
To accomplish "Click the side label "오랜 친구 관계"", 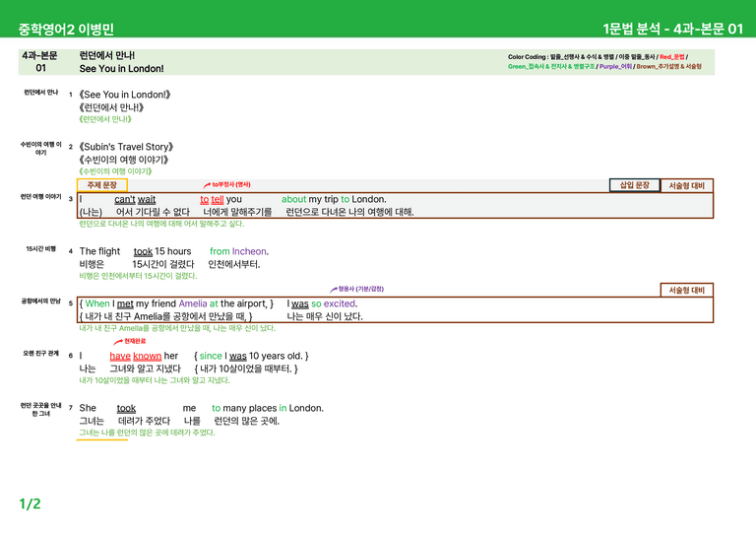I will 40,353.
